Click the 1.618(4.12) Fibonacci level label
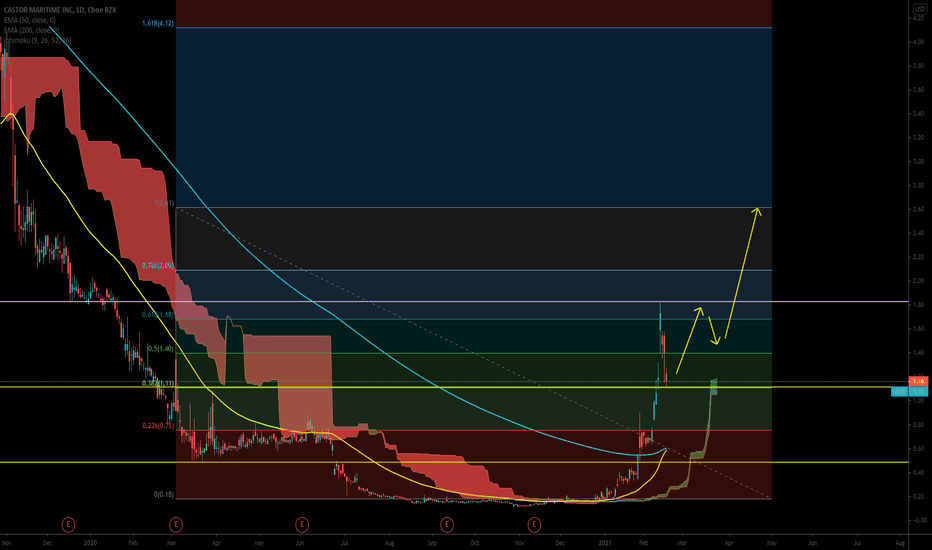Viewport: 932px width, 550px height. (158, 23)
